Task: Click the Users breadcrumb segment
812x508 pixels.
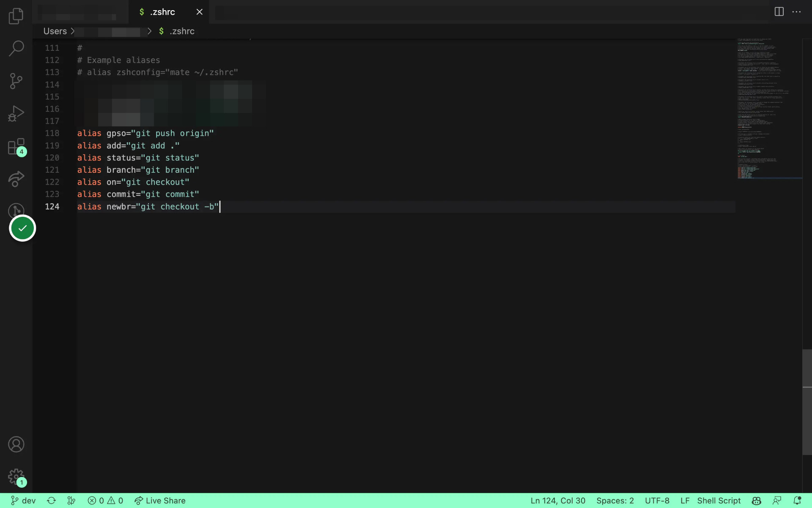Action: pyautogui.click(x=55, y=31)
